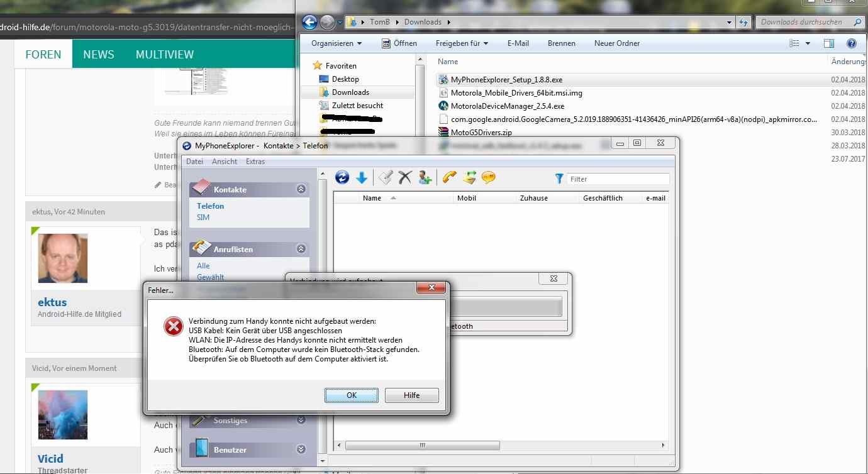Switch to the FOREN tab

click(43, 54)
